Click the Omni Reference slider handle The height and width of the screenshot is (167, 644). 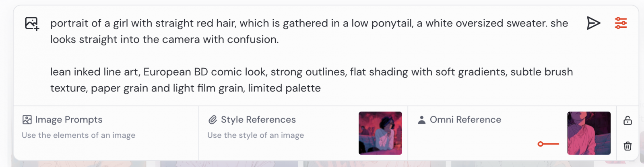(x=541, y=144)
